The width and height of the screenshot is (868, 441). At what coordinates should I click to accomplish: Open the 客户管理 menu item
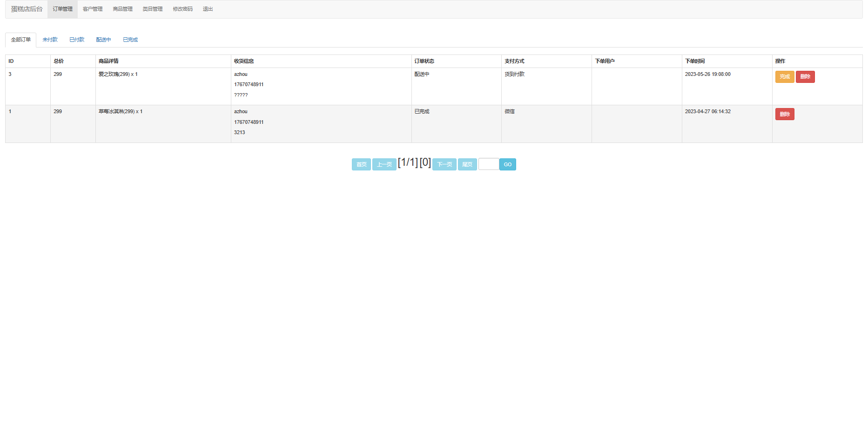click(93, 9)
